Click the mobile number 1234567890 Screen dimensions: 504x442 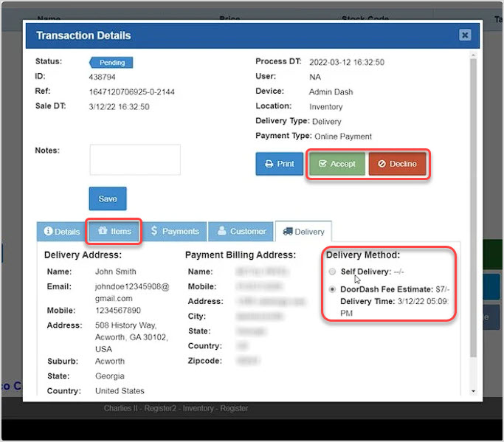tap(118, 310)
